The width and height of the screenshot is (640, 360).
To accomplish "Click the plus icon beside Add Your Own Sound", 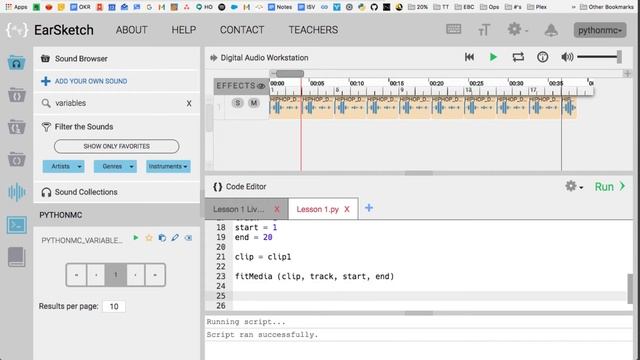I will tap(46, 81).
